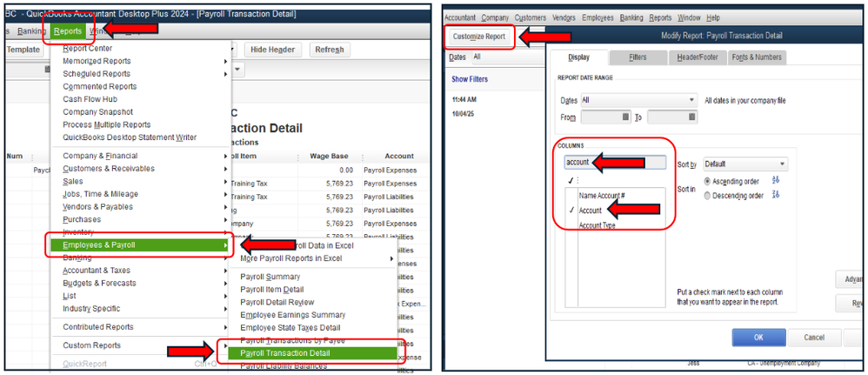This screenshot has height=375, width=868.
Task: Select Jobs, Time & Mileage menu entry
Action: point(100,194)
